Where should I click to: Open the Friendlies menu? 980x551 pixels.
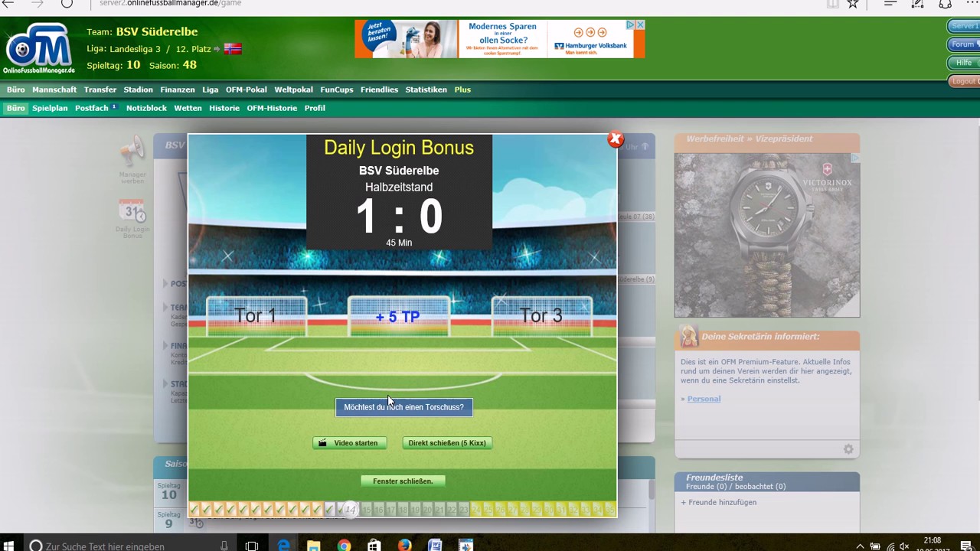pos(380,90)
